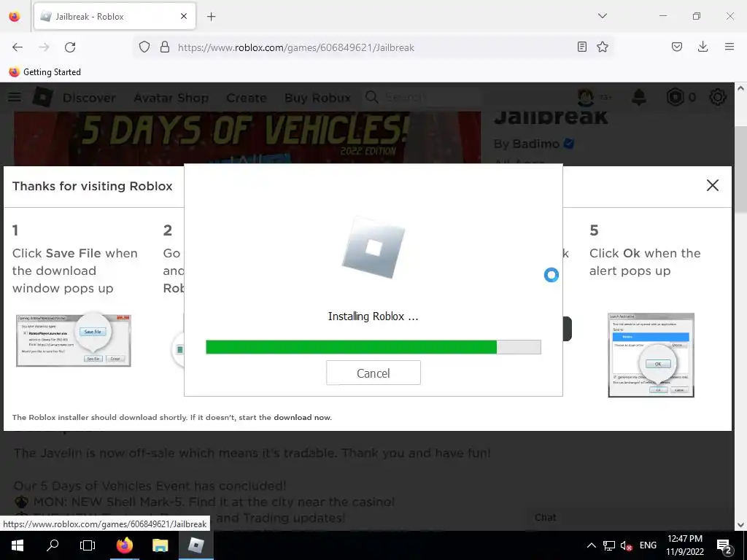Open Roblox user avatar profile

click(586, 97)
